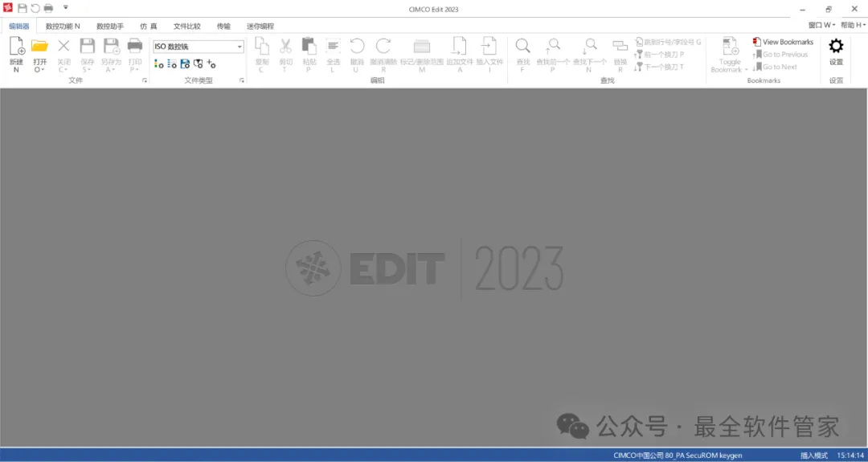
Task: Click the 另存为 save-as icon
Action: coord(111,46)
